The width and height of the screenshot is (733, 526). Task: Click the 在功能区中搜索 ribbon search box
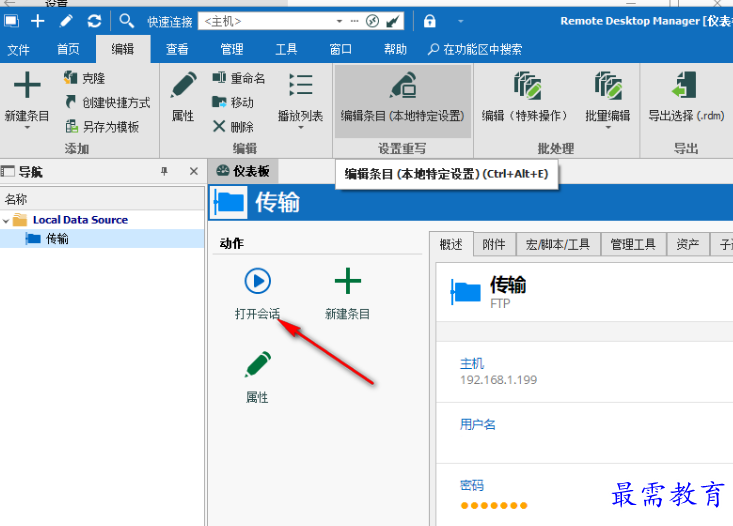(x=475, y=49)
